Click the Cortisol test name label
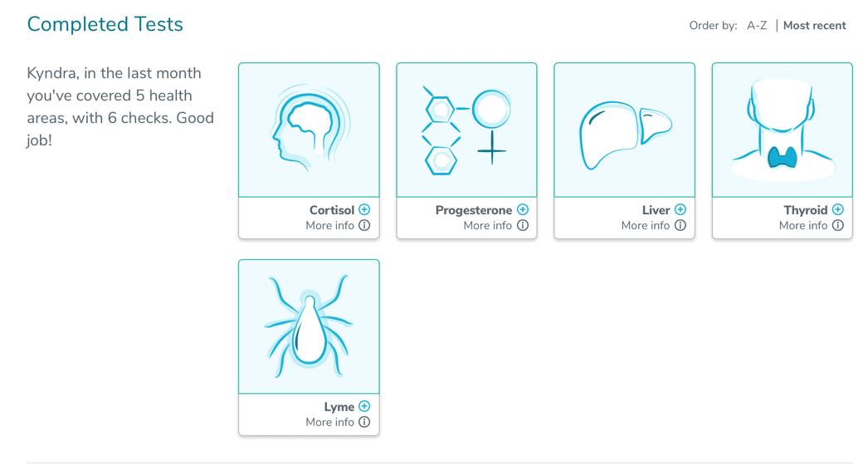The width and height of the screenshot is (868, 471). coord(332,210)
